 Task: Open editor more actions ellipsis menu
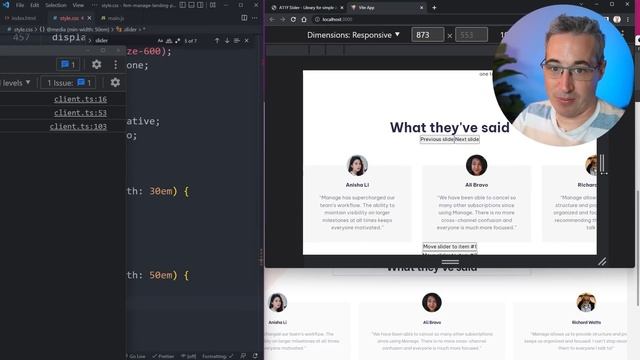[x=255, y=18]
